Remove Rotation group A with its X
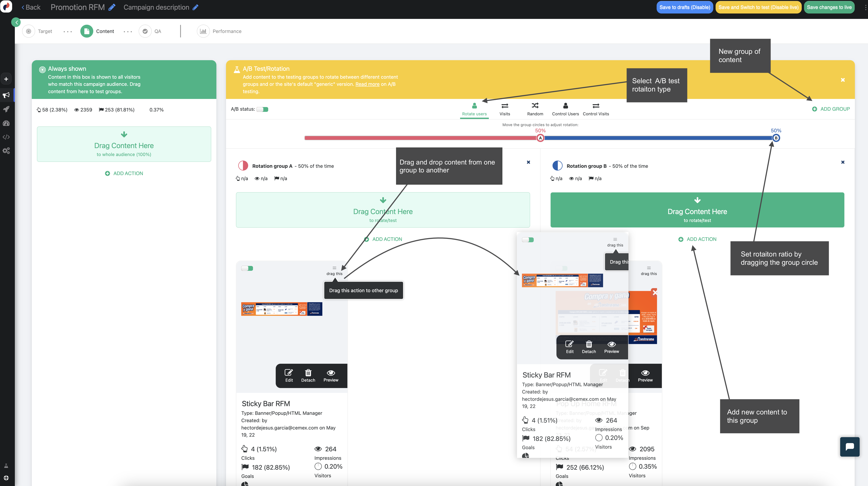Screen dimensions: 868x486 (x=528, y=162)
